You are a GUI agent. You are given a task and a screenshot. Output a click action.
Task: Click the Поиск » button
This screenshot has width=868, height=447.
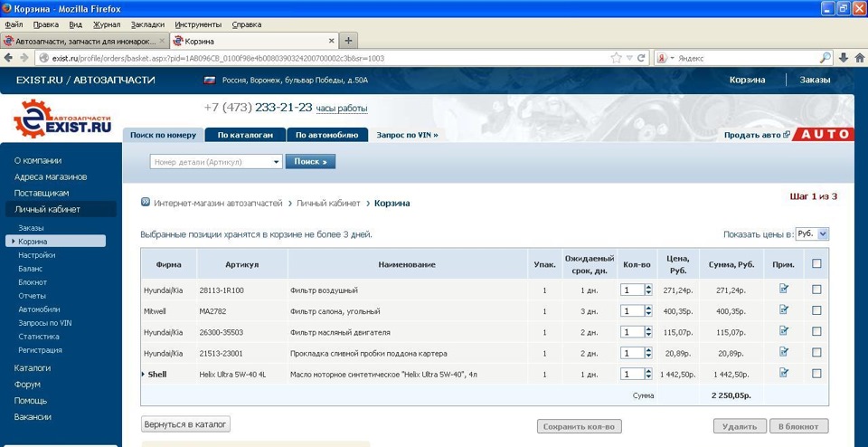tap(310, 162)
